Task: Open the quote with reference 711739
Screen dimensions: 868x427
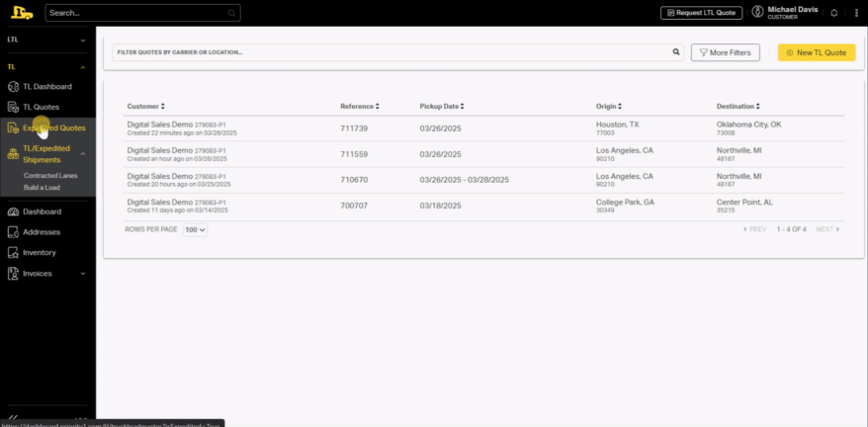Action: click(354, 128)
